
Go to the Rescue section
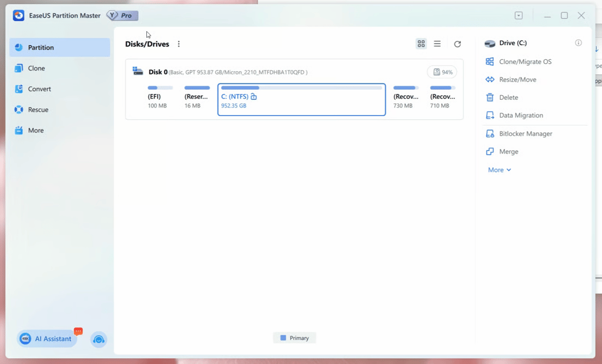(59, 110)
